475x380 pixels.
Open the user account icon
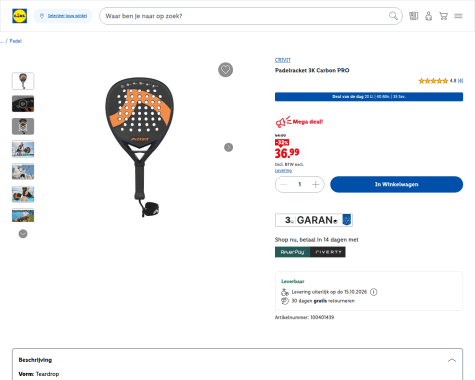(429, 16)
